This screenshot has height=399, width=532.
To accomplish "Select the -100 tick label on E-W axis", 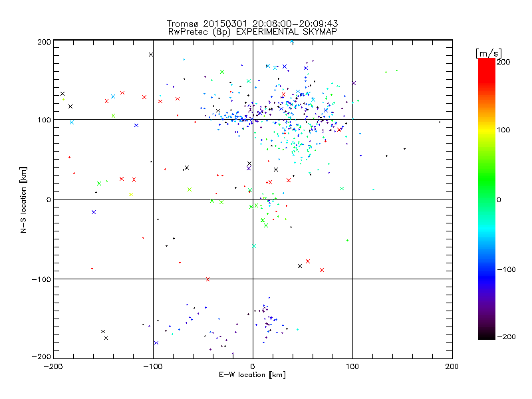I will pos(153,366).
